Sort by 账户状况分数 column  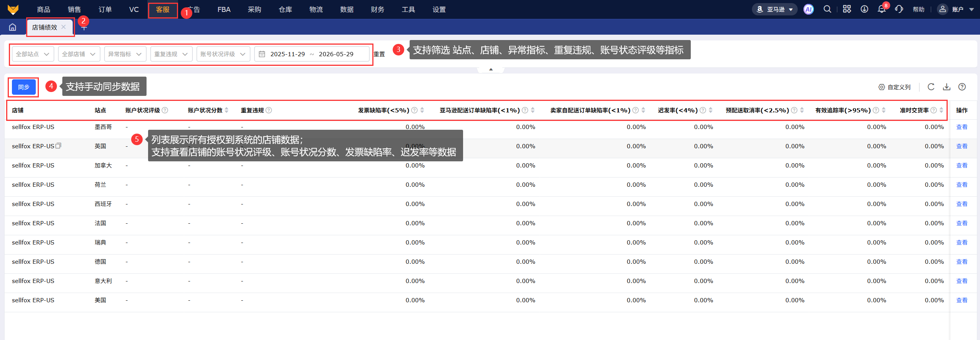(227, 110)
